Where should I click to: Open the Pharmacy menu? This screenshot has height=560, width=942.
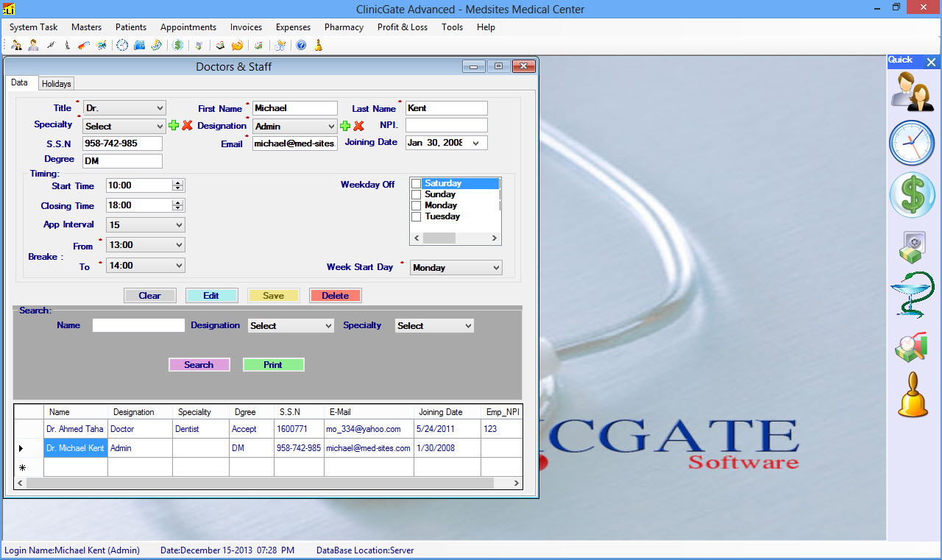point(344,27)
